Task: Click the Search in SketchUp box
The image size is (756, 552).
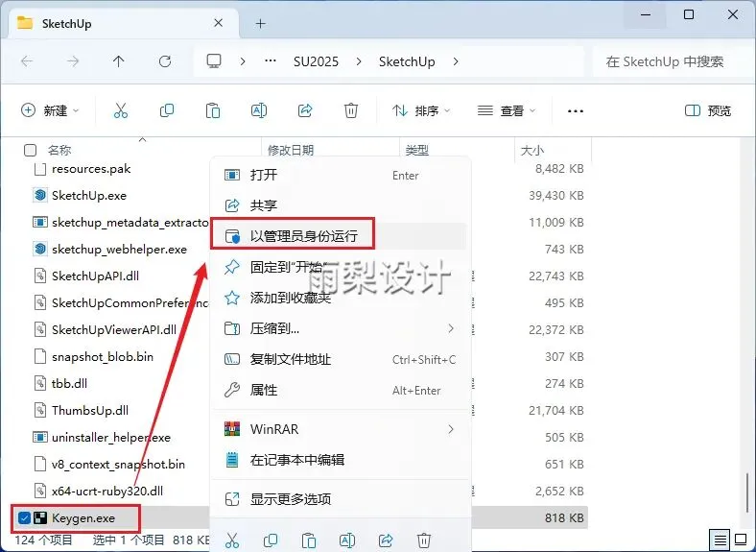Action: pyautogui.click(x=671, y=61)
